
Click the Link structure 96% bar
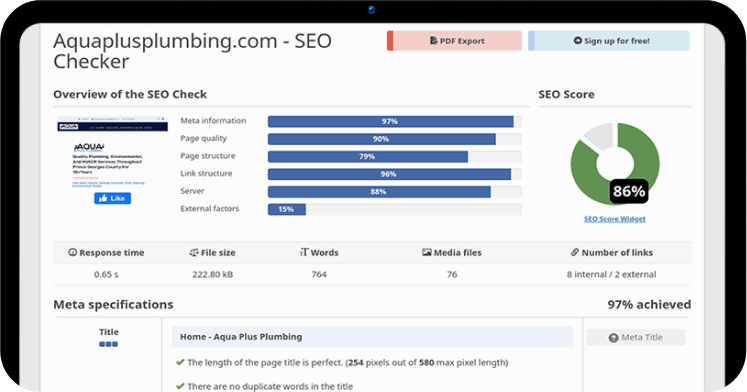(394, 174)
